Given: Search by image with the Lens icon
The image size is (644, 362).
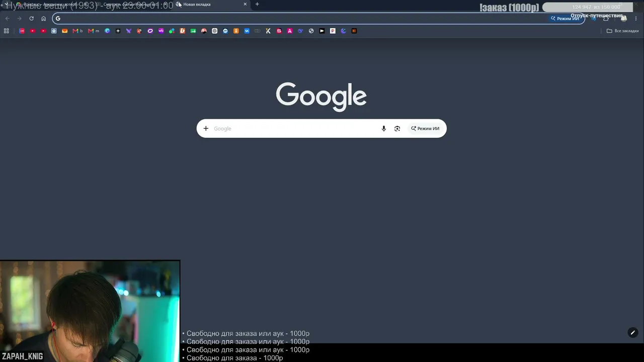Looking at the screenshot, I should 397,129.
